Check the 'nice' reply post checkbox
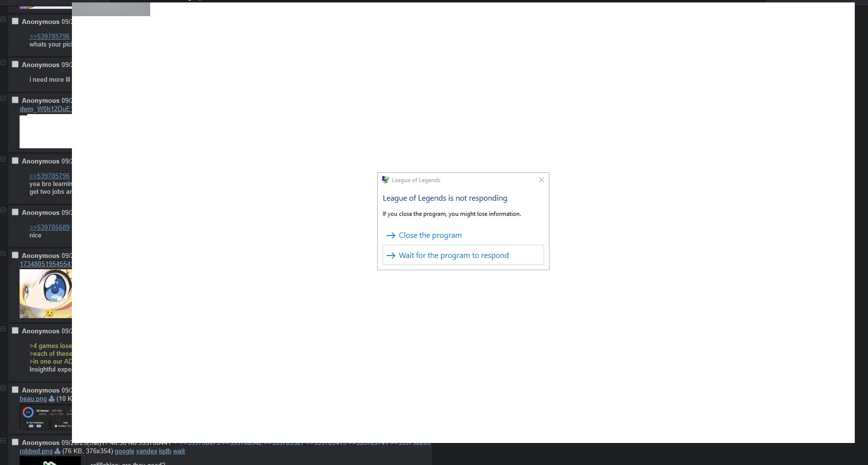Image resolution: width=868 pixels, height=465 pixels. 15,212
